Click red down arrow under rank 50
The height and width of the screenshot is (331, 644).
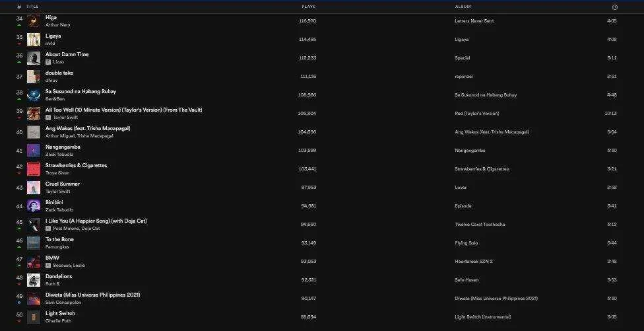coord(19,321)
